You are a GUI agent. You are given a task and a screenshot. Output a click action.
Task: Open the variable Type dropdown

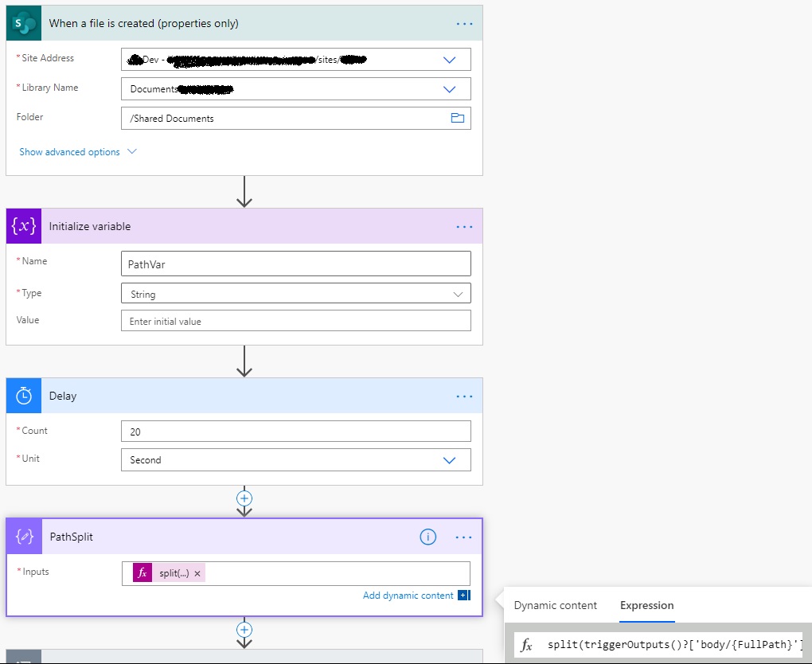(x=457, y=294)
